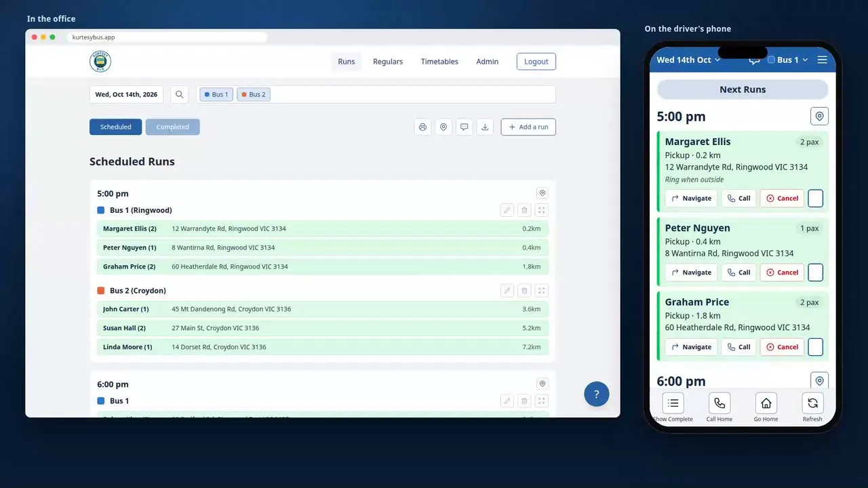Expand the Bus 2 (Croydon) run to fullscreen
The width and height of the screenshot is (868, 488).
click(x=541, y=291)
